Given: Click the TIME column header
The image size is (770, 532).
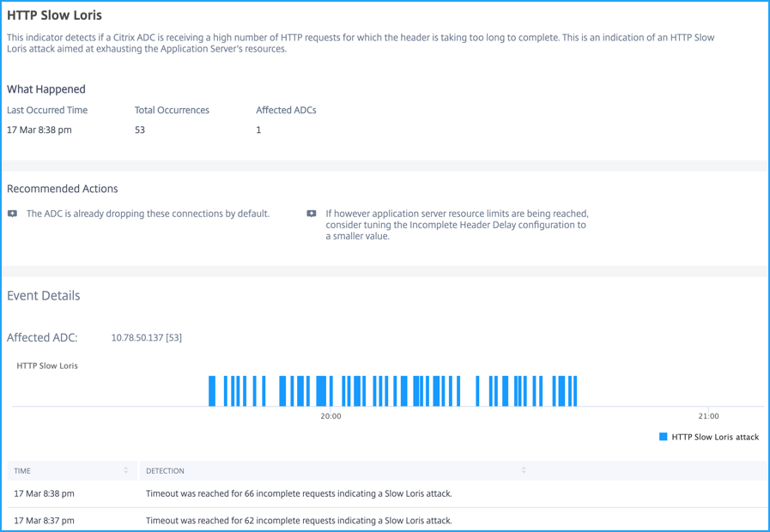Looking at the screenshot, I should (22, 471).
